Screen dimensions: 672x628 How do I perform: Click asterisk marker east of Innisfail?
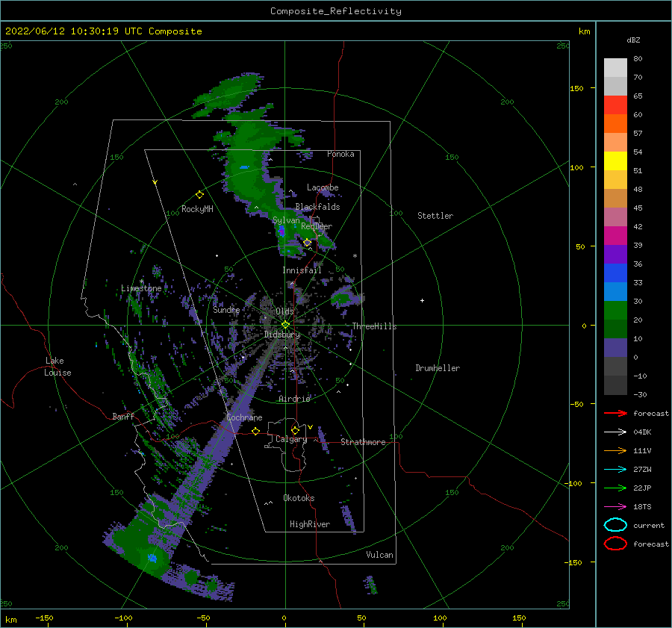pyautogui.click(x=355, y=256)
